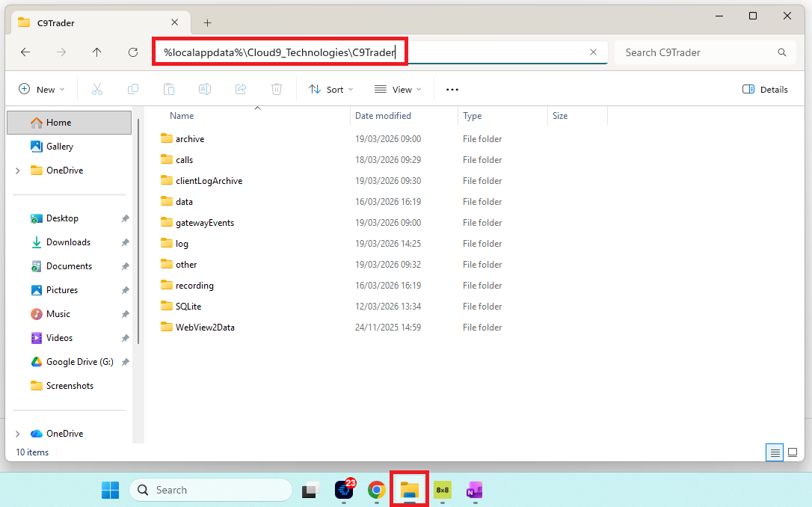Open Documents quick access item
The height and width of the screenshot is (507, 812).
[x=70, y=266]
